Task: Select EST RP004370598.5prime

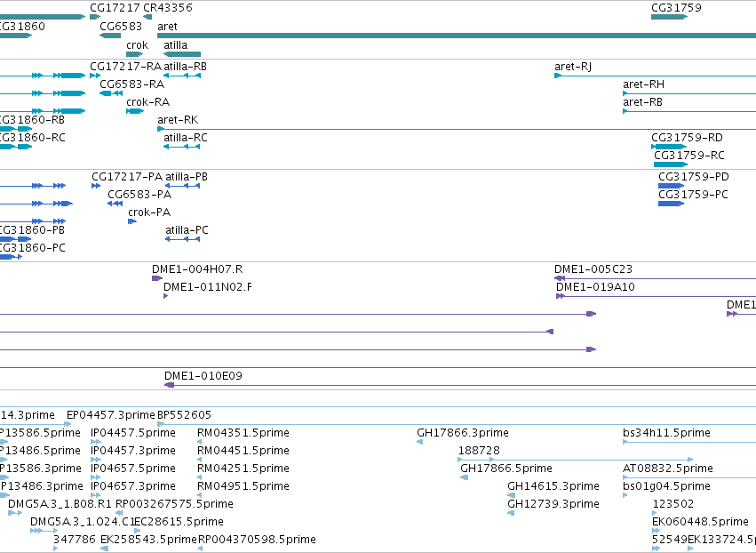Action: (x=257, y=540)
